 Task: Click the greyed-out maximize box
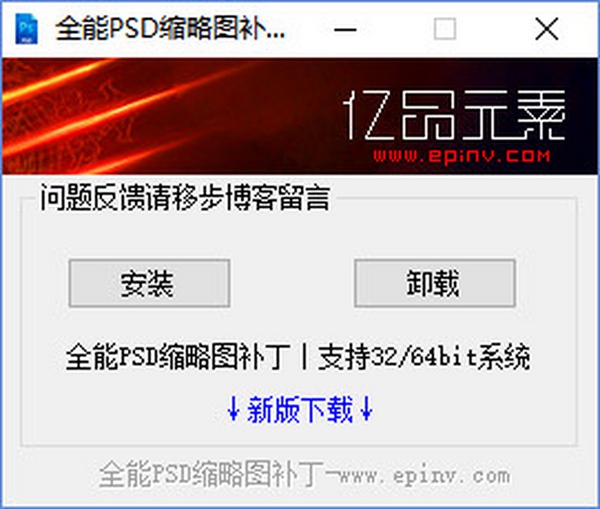coord(445,29)
